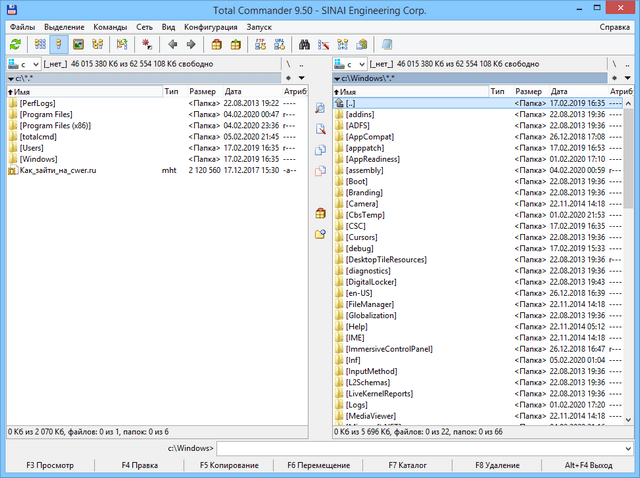Toggle brief file list view button
640x478 pixels.
pos(40,44)
